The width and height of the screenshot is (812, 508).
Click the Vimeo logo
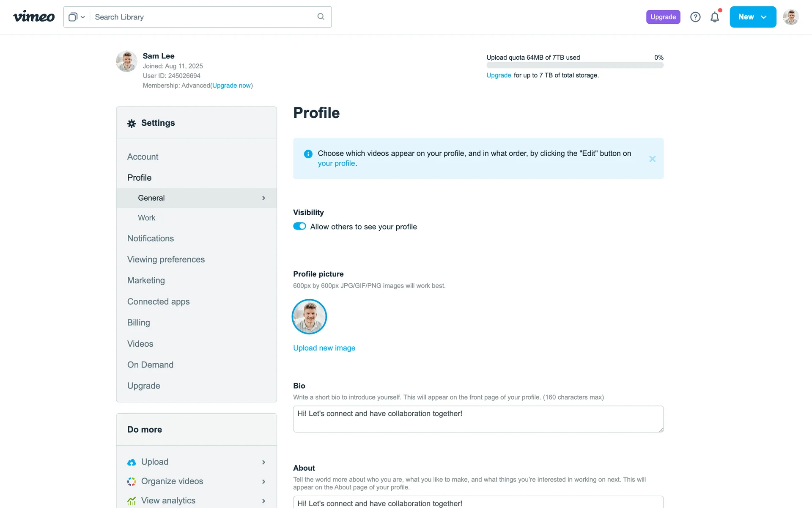(34, 17)
